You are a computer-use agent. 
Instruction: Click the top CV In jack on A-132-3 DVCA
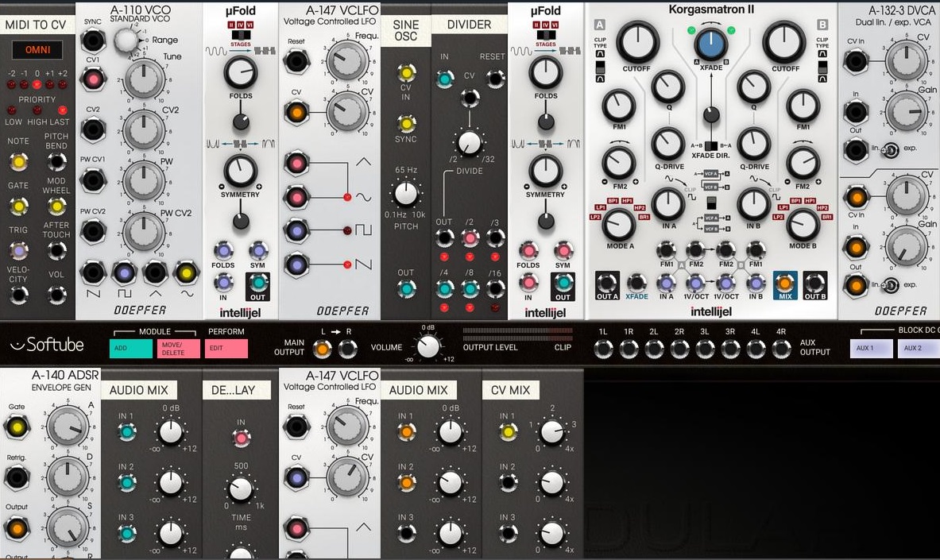pyautogui.click(x=856, y=60)
